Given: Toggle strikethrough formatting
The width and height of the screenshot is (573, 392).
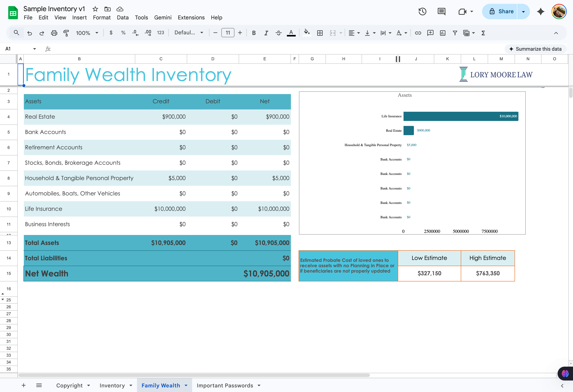Looking at the screenshot, I should click(x=278, y=33).
